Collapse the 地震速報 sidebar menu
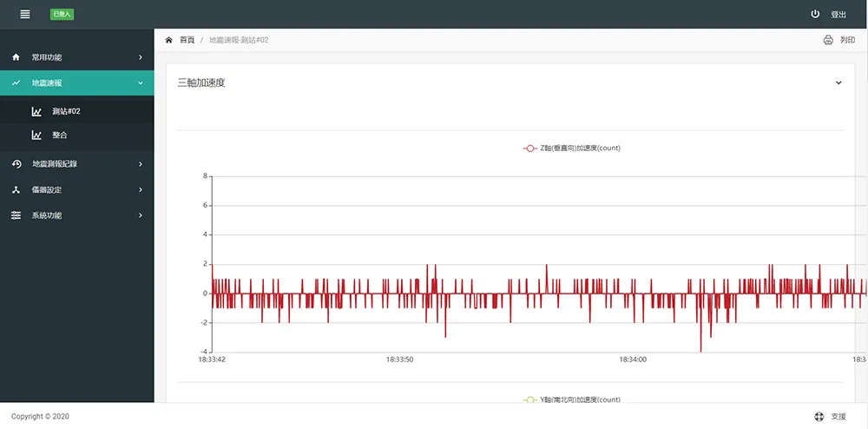The image size is (868, 429). pyautogui.click(x=141, y=83)
